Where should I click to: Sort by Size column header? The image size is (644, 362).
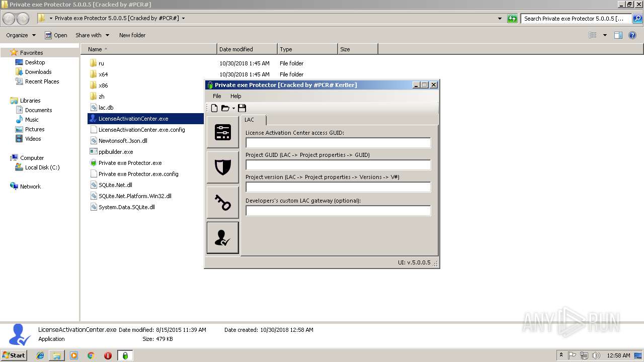click(358, 49)
